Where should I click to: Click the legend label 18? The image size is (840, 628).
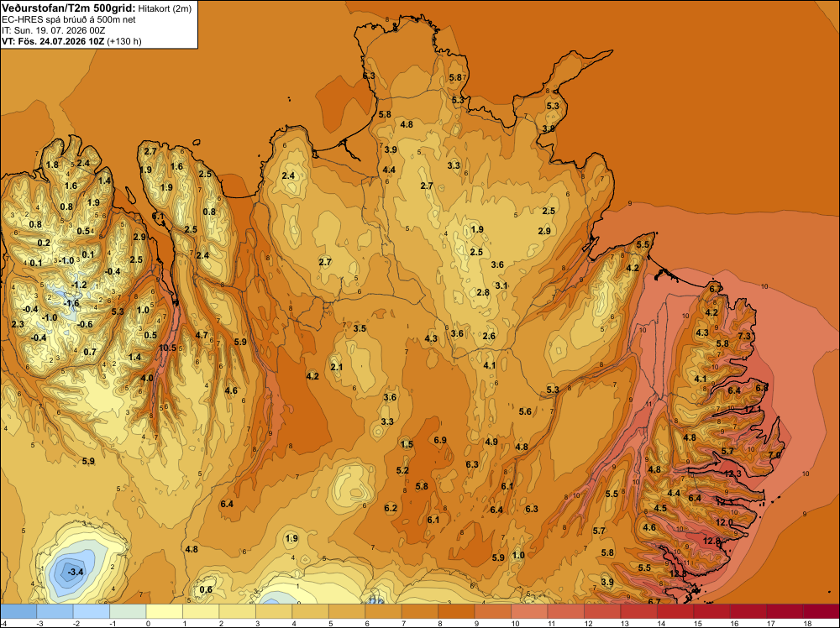806,624
